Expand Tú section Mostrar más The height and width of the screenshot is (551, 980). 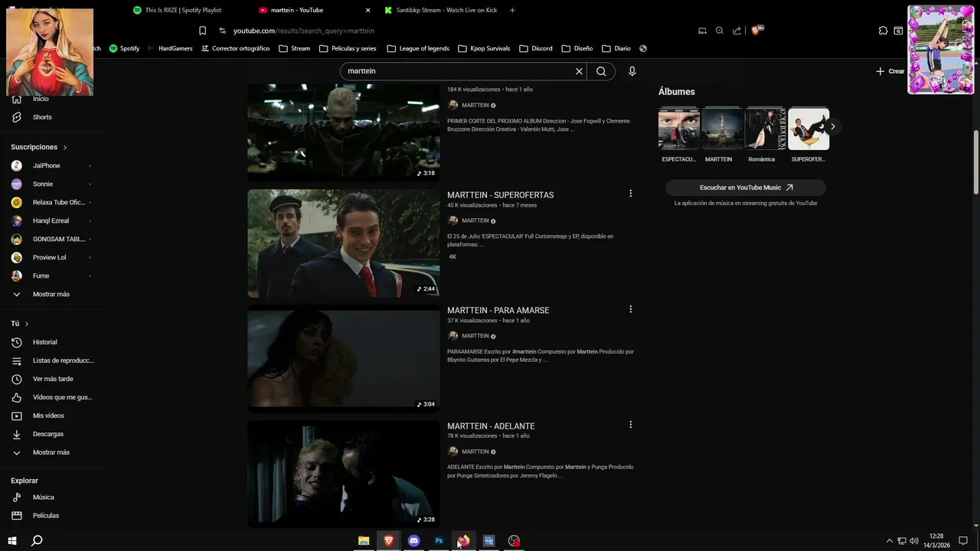[x=52, y=452]
